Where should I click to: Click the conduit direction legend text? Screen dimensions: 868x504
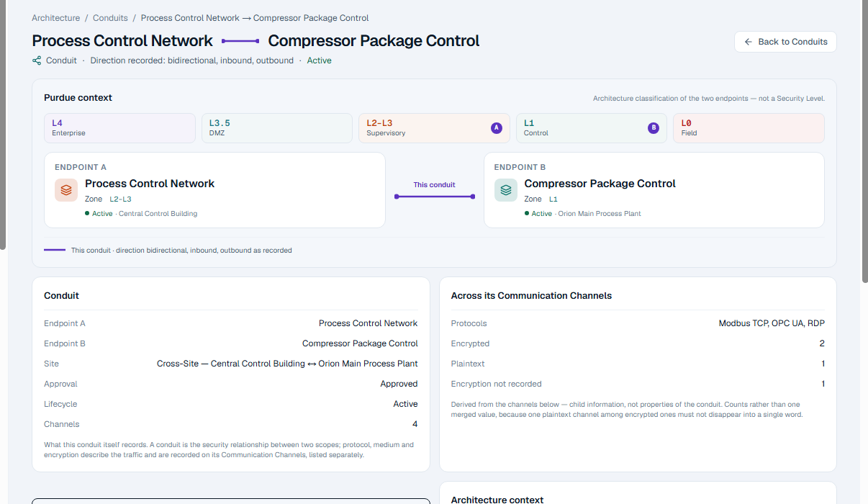click(181, 251)
